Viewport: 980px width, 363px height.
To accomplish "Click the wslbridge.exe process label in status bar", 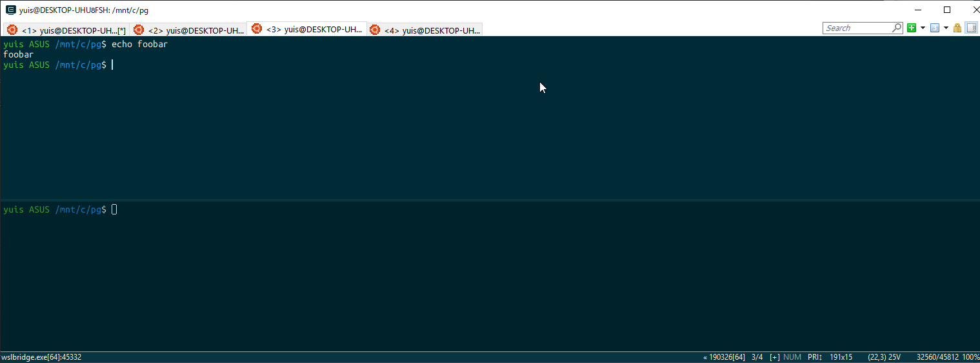I will click(x=41, y=357).
